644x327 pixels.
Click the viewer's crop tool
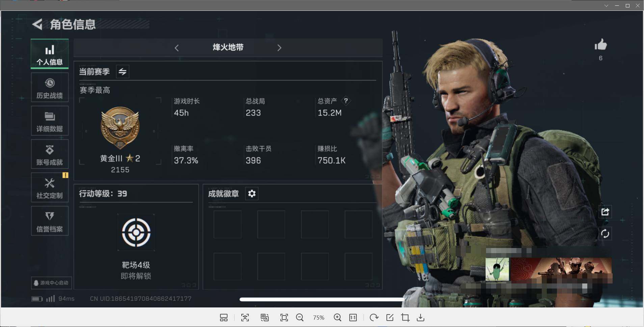[x=405, y=318]
